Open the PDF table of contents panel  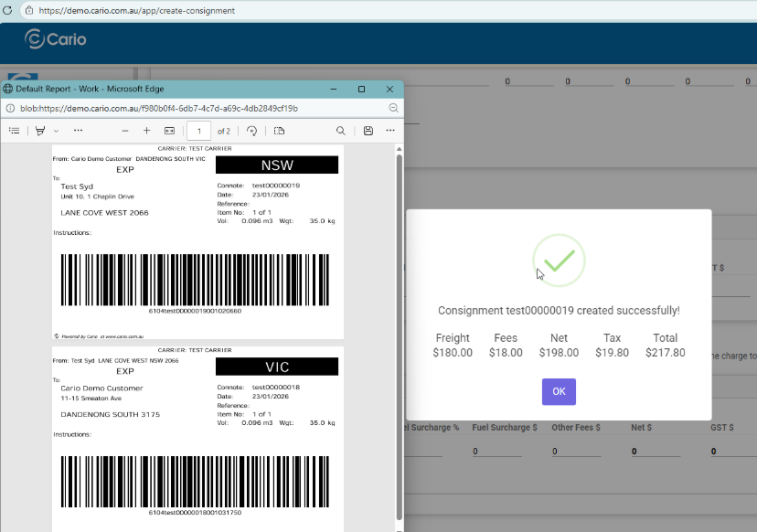click(x=14, y=131)
